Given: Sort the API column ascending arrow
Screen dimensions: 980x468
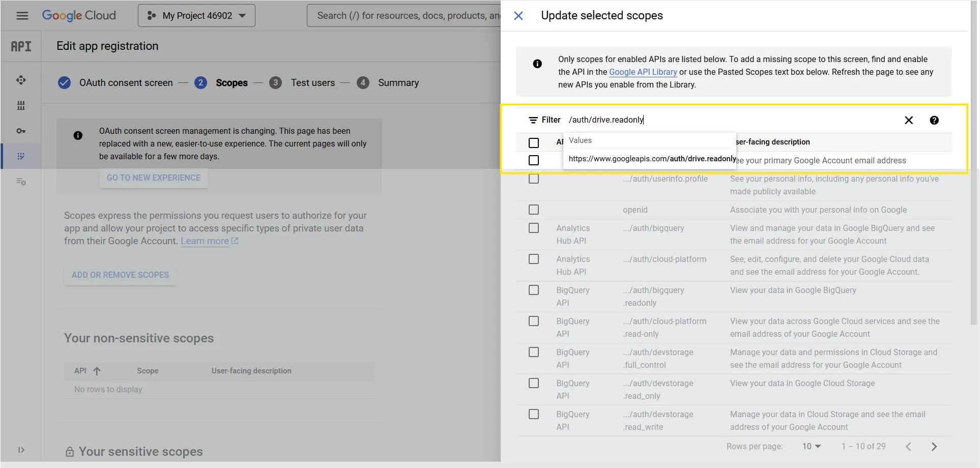Looking at the screenshot, I should coord(97,371).
